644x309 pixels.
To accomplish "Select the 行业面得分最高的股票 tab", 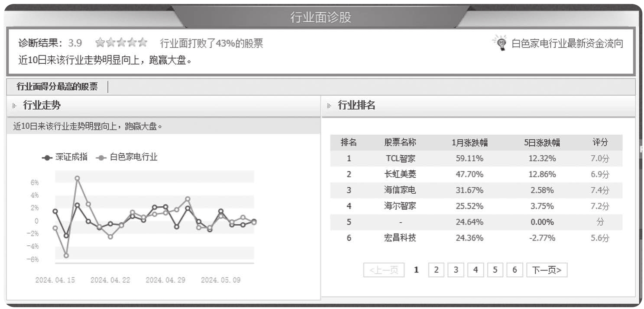I will coord(57,87).
